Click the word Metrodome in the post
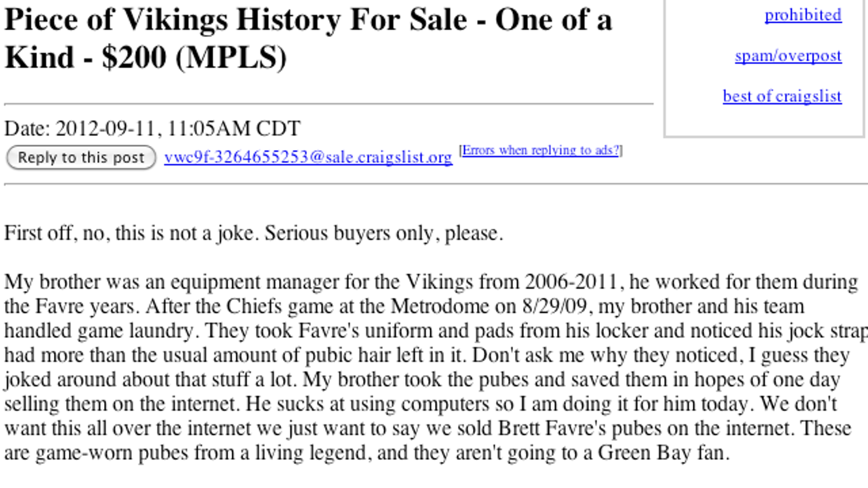The image size is (868, 488). (440, 306)
